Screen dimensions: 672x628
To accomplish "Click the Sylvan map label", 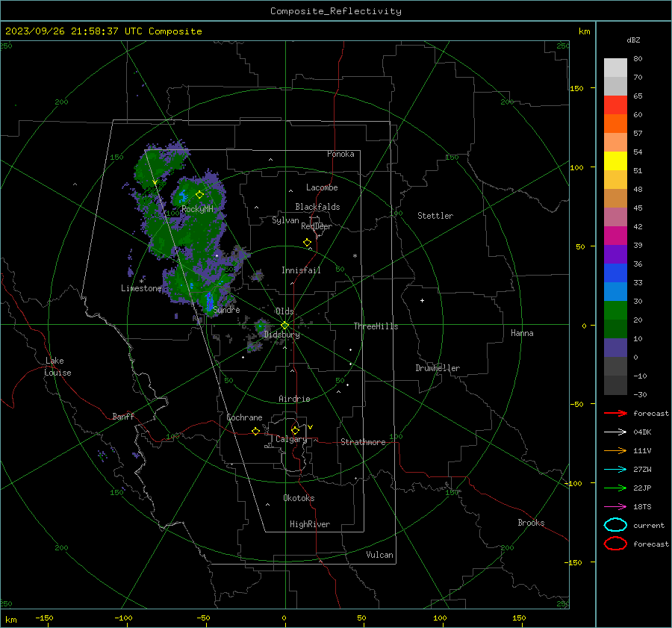I will 285,220.
